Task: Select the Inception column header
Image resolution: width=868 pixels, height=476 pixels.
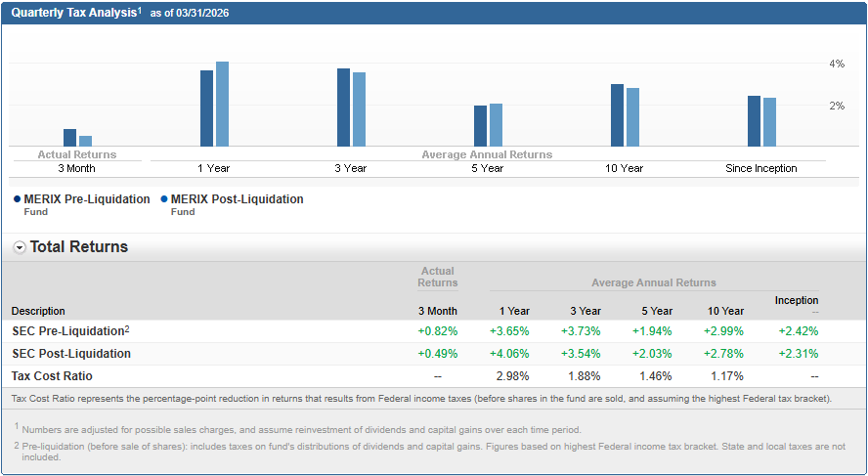Action: pos(797,300)
